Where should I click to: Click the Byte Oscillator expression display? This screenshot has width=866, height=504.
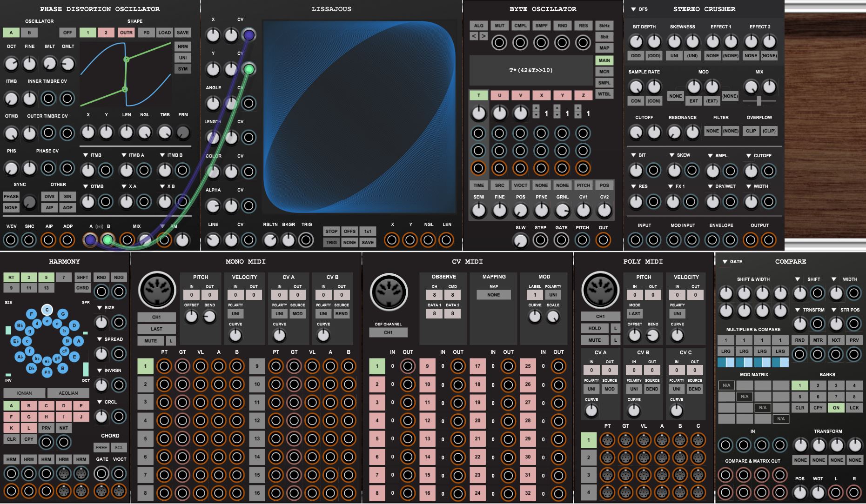530,71
